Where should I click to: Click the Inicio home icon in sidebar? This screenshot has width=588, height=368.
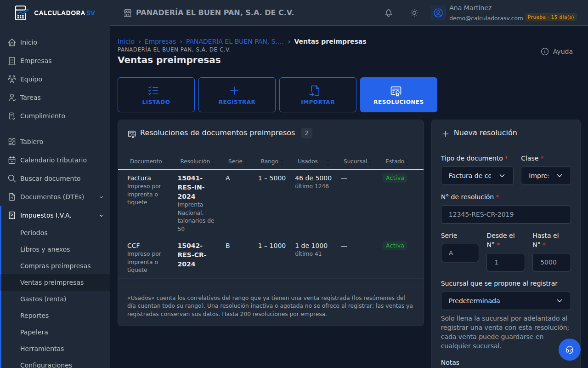tap(12, 42)
